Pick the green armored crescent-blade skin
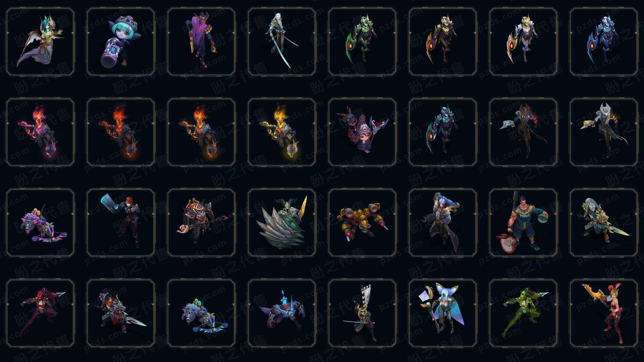Viewport: 644px width, 362px height. click(x=362, y=42)
